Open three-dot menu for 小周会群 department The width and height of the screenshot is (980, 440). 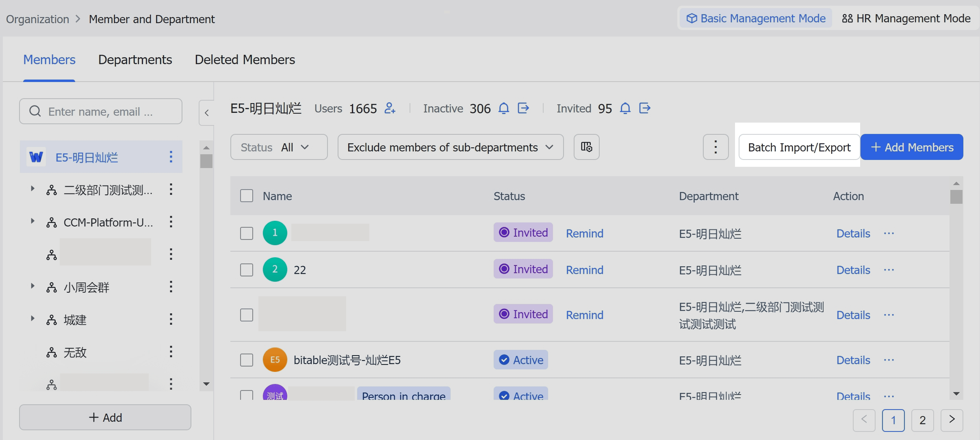tap(171, 287)
